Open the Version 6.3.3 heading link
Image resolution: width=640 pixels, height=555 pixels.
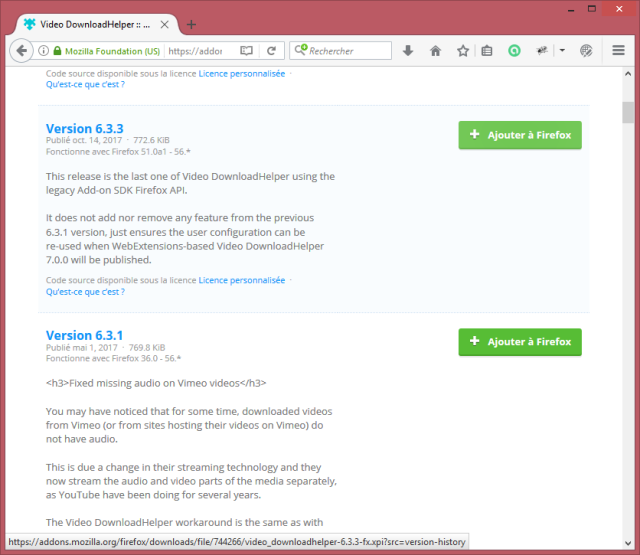(x=84, y=129)
